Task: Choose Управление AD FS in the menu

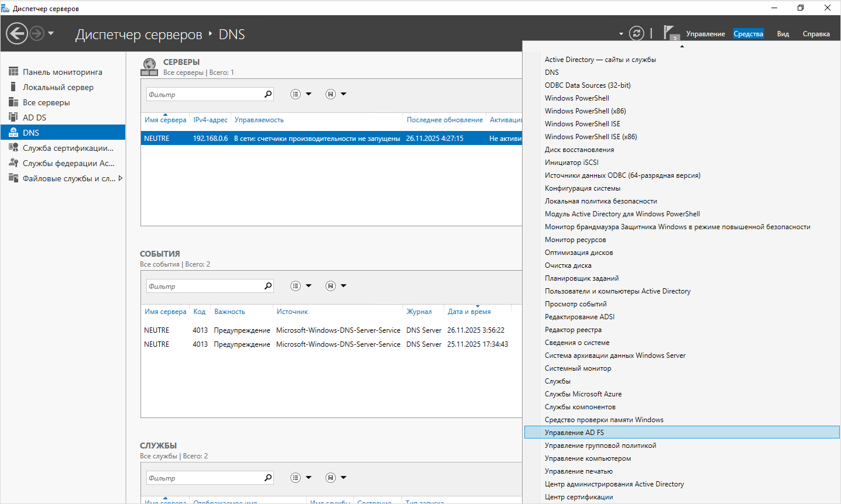Action: pyautogui.click(x=682, y=433)
